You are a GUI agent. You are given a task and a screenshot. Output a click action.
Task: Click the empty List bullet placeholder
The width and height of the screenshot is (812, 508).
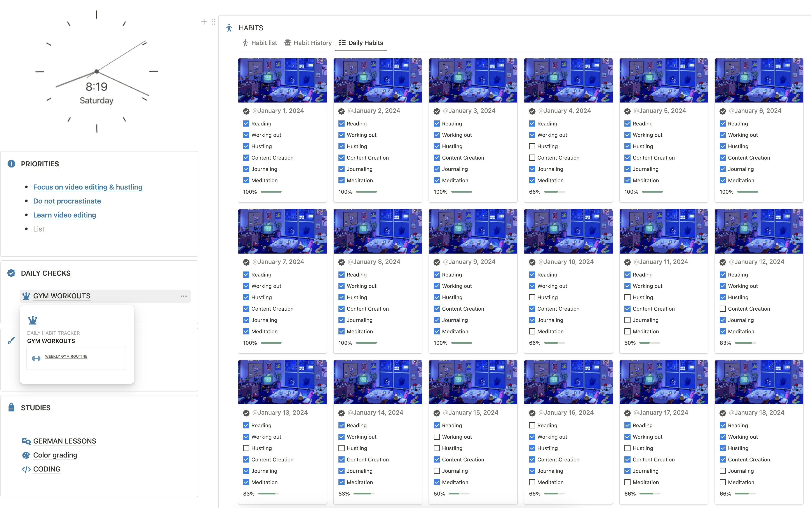pos(39,229)
